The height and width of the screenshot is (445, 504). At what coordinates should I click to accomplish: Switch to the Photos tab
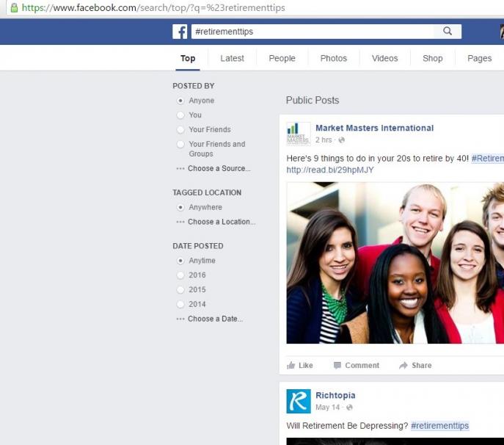(x=334, y=58)
